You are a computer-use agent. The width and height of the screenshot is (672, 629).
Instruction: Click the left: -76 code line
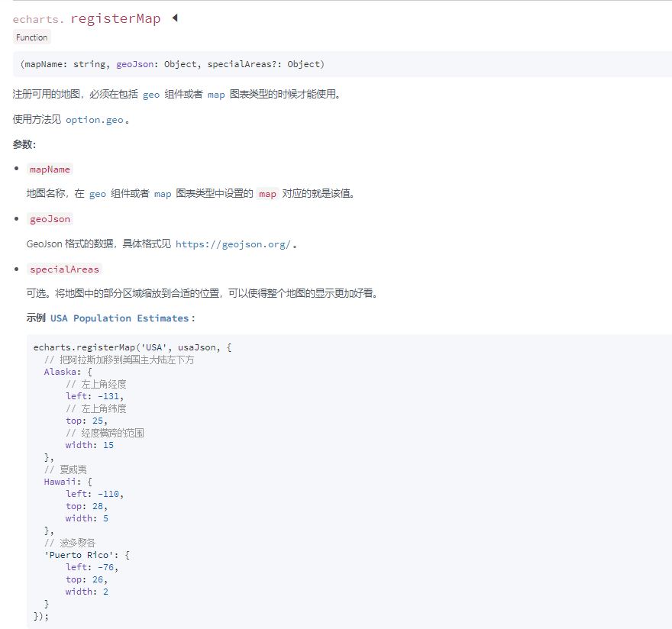click(92, 567)
